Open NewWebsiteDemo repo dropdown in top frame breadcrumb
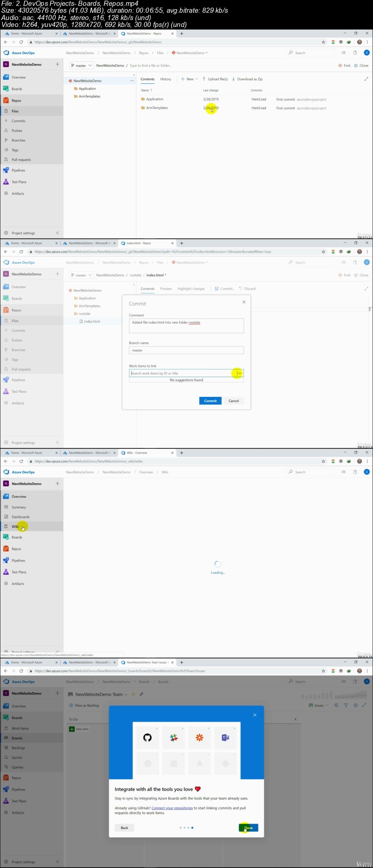 coord(190,53)
